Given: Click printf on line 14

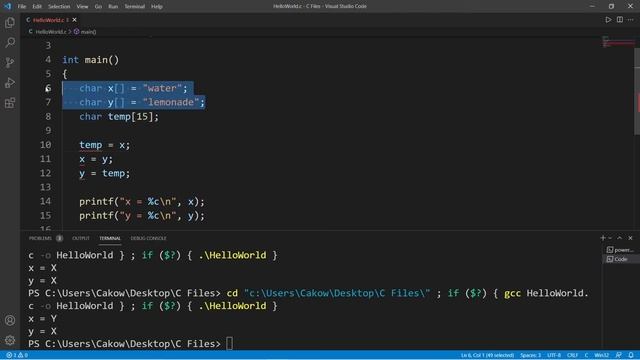Looking at the screenshot, I should 96,202.
